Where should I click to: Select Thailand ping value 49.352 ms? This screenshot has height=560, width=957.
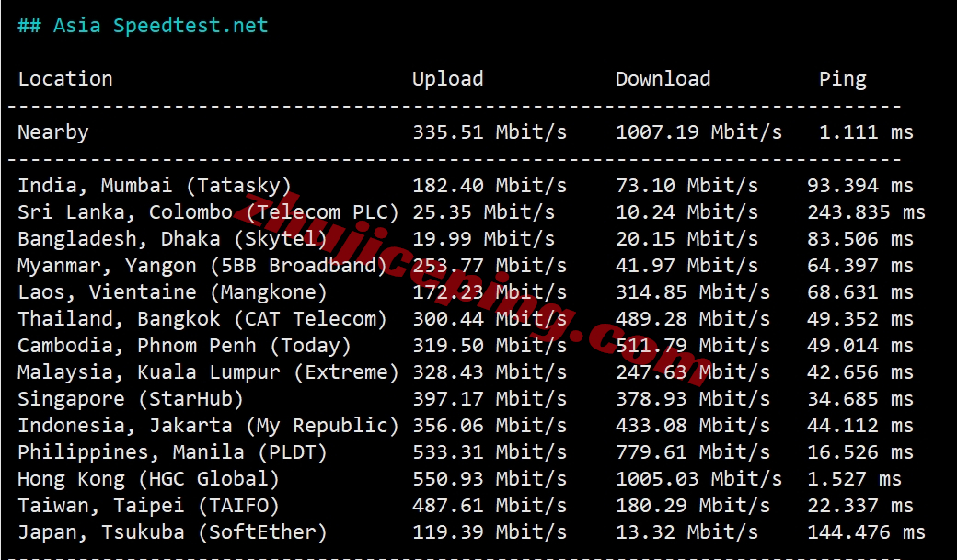860,319
